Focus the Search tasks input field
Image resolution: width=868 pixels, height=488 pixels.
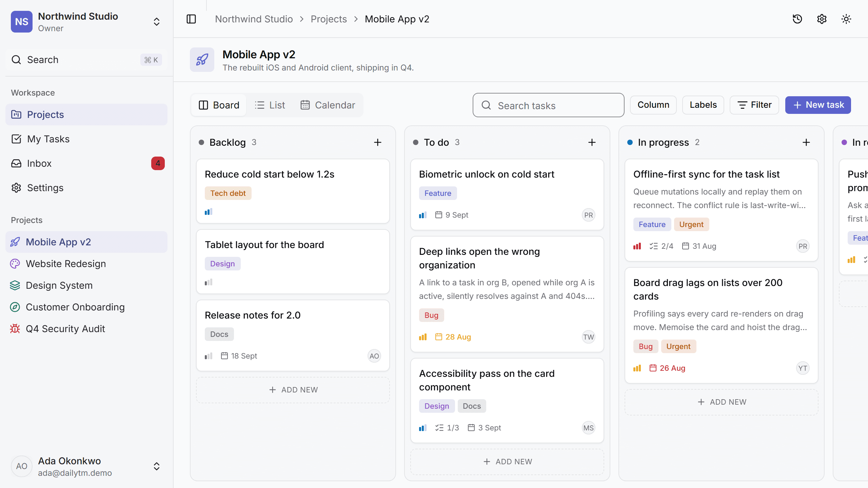tap(549, 105)
